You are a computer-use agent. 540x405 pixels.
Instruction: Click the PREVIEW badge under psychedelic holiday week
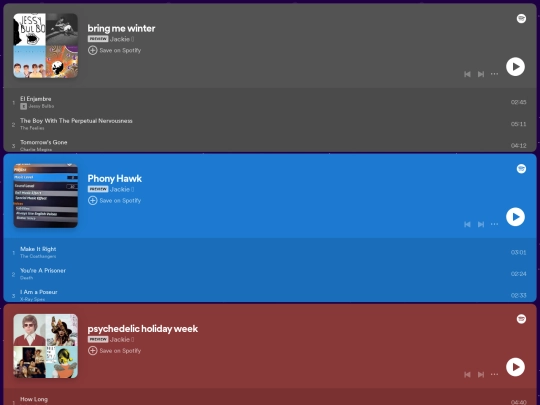(98, 339)
